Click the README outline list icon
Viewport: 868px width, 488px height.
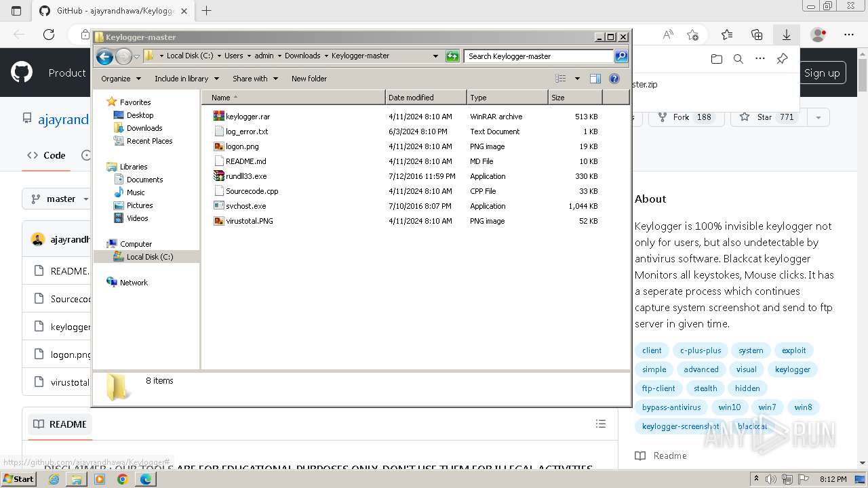(x=600, y=424)
